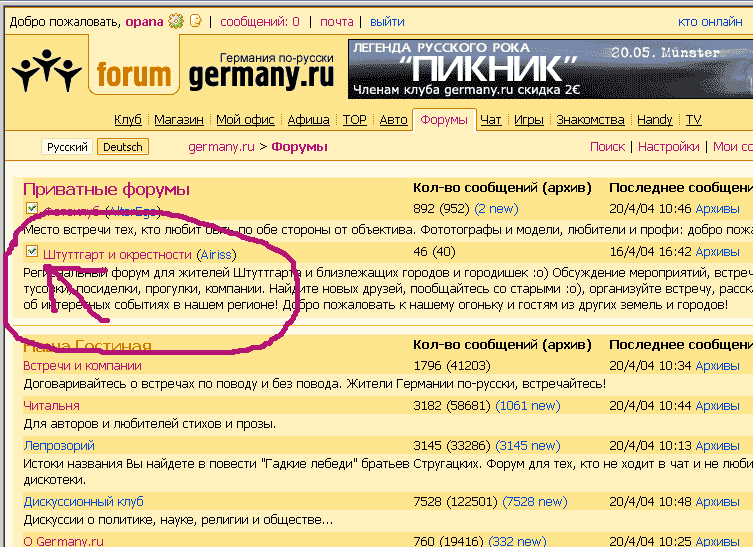
Task: Click the smiley note icon beside username
Action: point(195,21)
